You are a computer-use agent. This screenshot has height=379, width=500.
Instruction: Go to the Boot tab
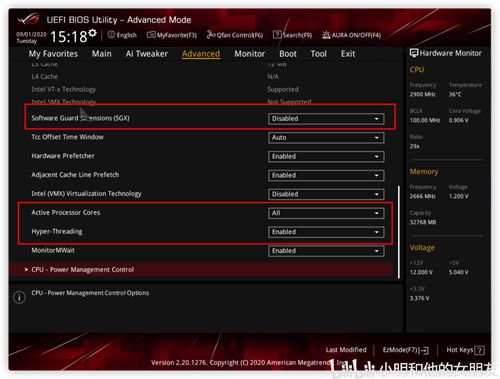[288, 54]
